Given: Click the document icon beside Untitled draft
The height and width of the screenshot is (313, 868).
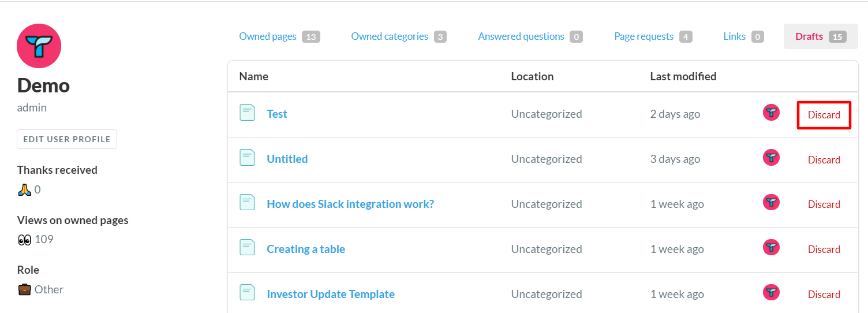Looking at the screenshot, I should (247, 158).
